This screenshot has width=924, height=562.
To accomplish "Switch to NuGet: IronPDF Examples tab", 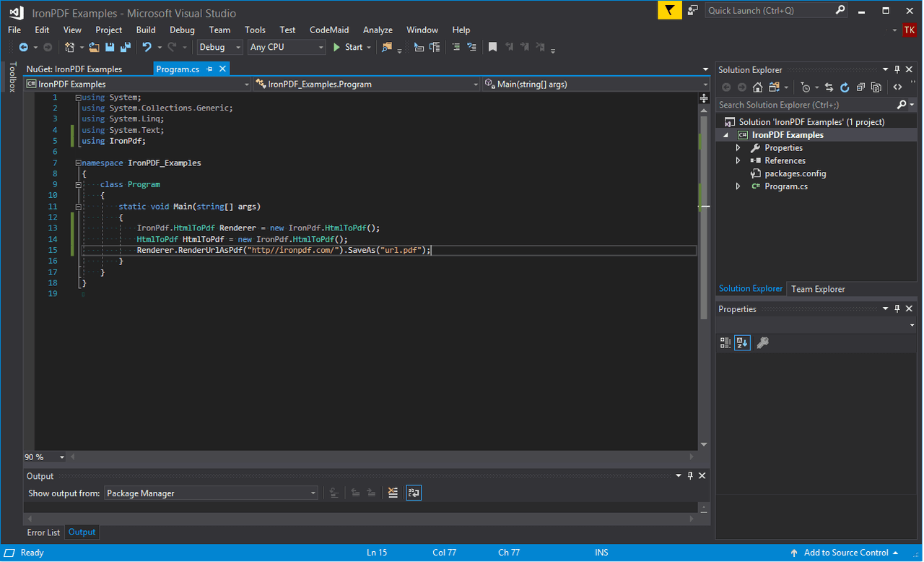I will [x=74, y=69].
